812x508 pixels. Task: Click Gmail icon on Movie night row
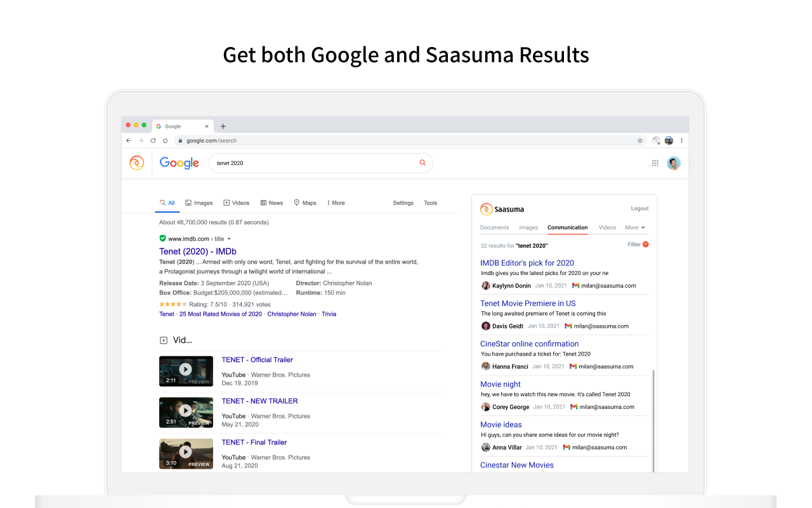[x=573, y=407]
